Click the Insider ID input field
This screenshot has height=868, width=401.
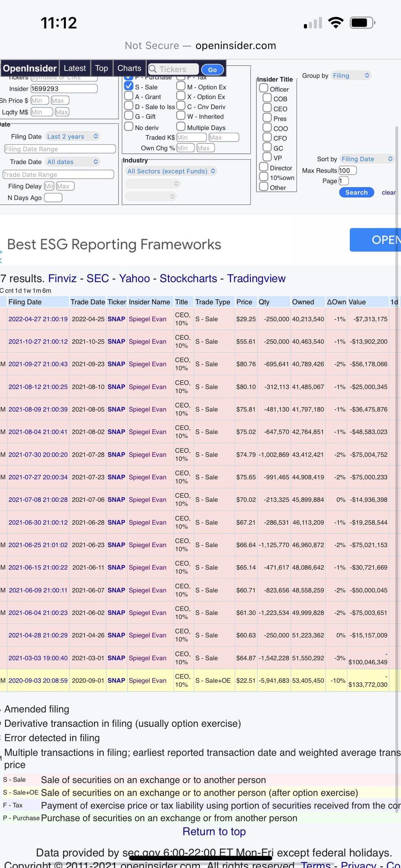coord(64,89)
